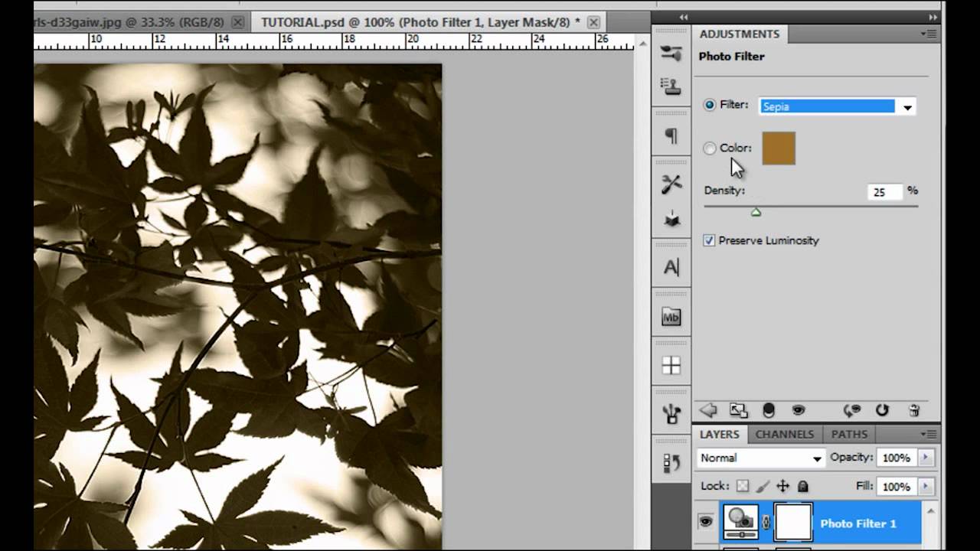980x551 pixels.
Task: Open the USB-style dock panel icon
Action: pos(671,414)
